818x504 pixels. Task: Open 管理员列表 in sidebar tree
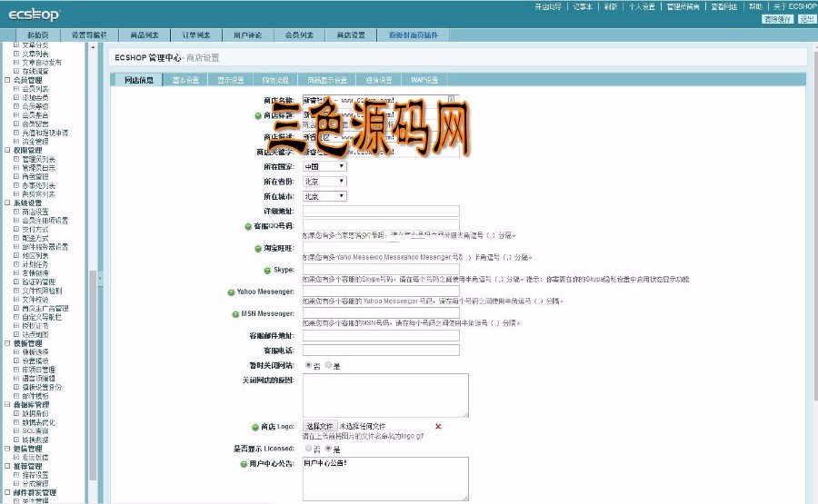coord(38,159)
